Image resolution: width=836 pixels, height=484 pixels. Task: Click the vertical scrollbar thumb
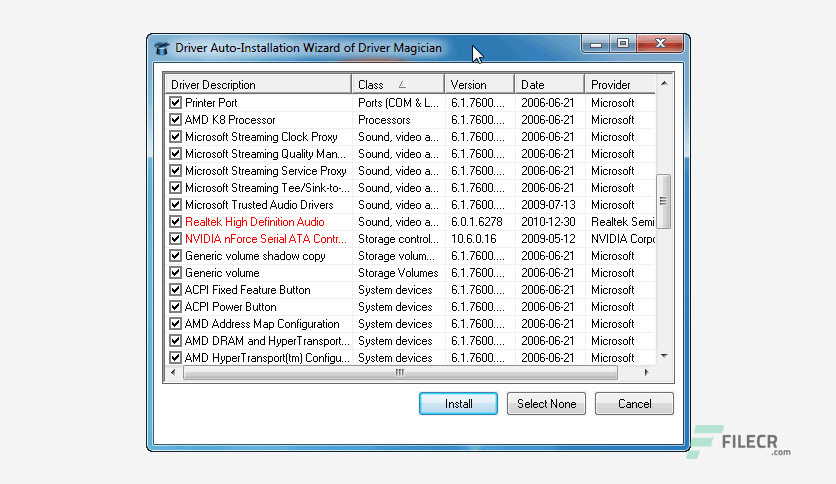click(663, 201)
